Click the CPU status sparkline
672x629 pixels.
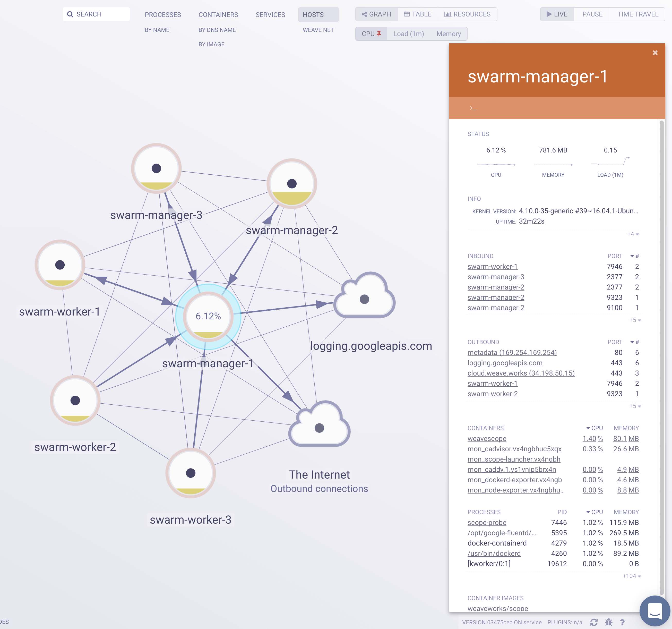coord(496,164)
